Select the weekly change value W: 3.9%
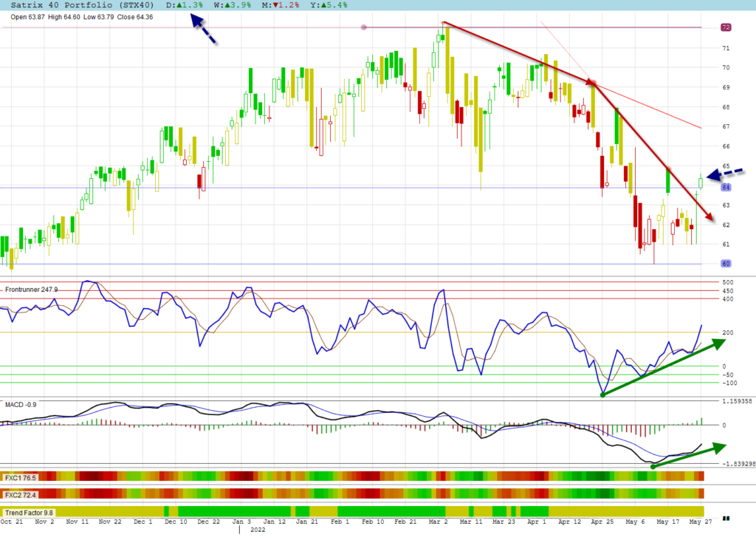Screen dimensions: 756x543 (x=233, y=5)
